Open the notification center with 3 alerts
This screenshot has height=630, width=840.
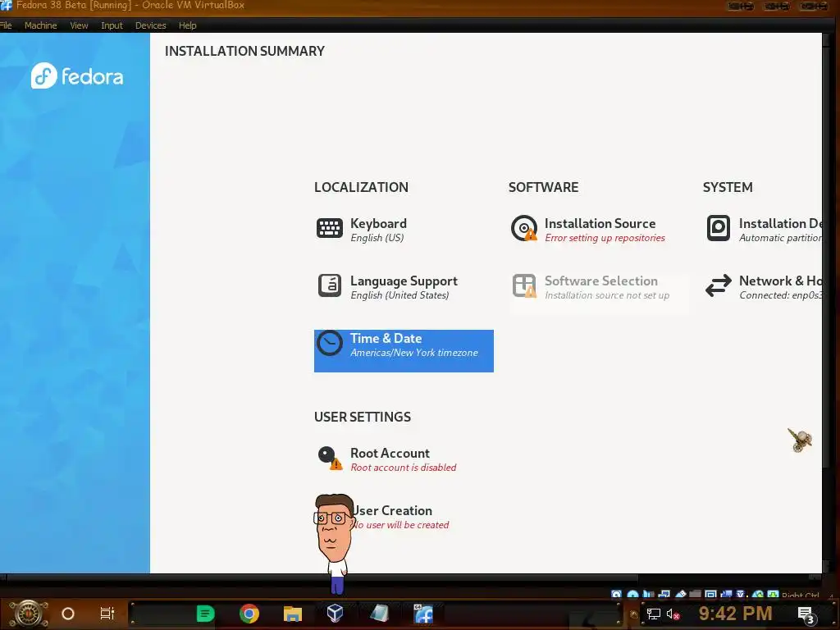coord(807,615)
